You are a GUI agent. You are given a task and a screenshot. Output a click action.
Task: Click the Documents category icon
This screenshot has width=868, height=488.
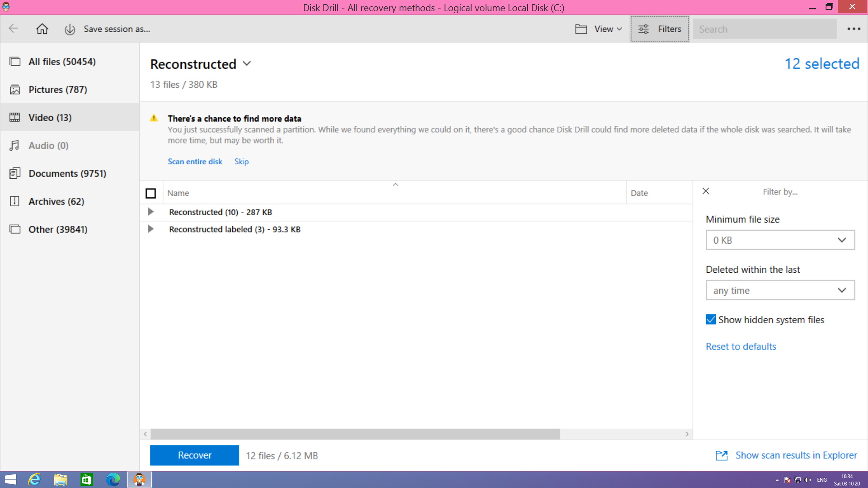tap(15, 173)
